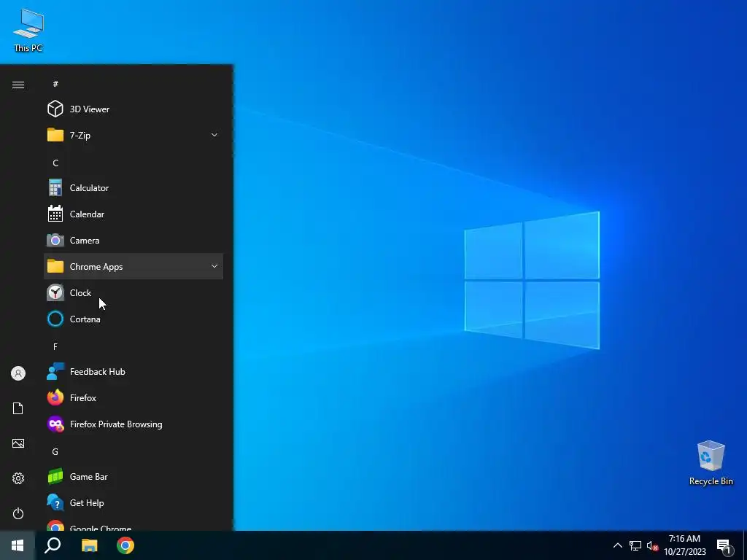The height and width of the screenshot is (560, 747).
Task: Expand the Start menu hamburger button
Action: [18, 85]
